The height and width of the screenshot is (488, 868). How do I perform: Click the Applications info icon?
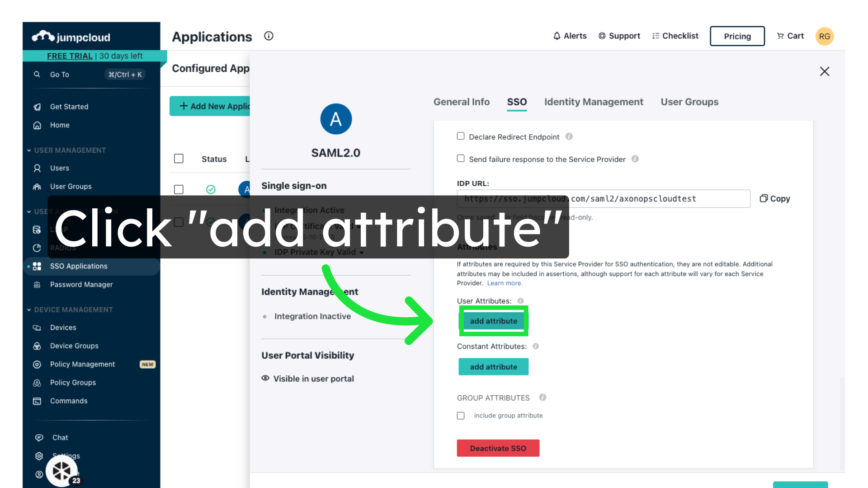(x=269, y=36)
